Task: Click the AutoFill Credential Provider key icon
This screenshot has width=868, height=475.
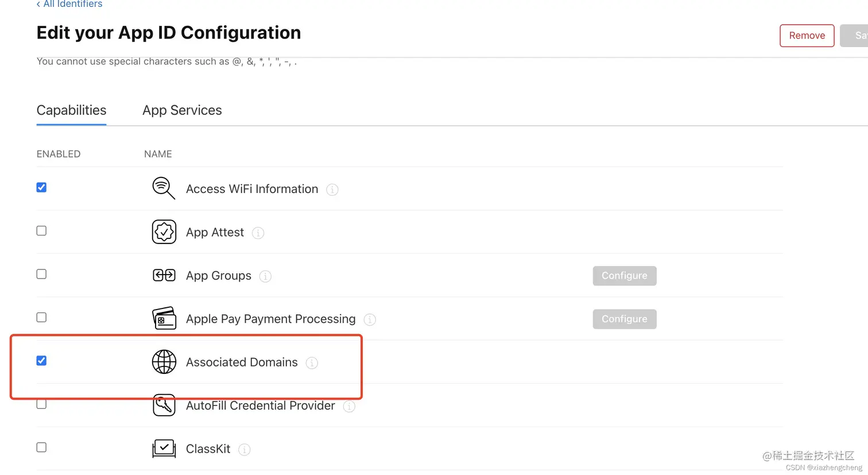Action: pos(164,405)
